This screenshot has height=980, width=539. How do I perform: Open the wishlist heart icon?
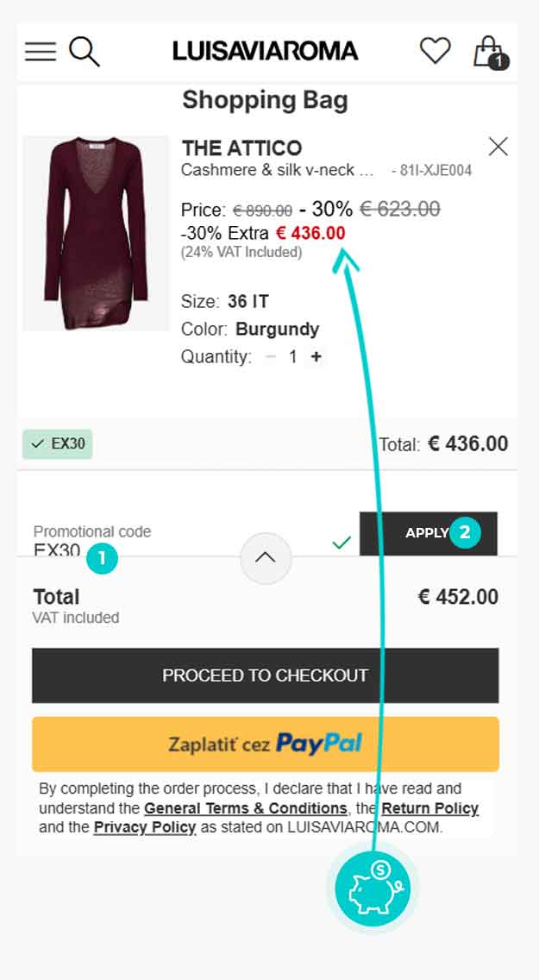[435, 51]
